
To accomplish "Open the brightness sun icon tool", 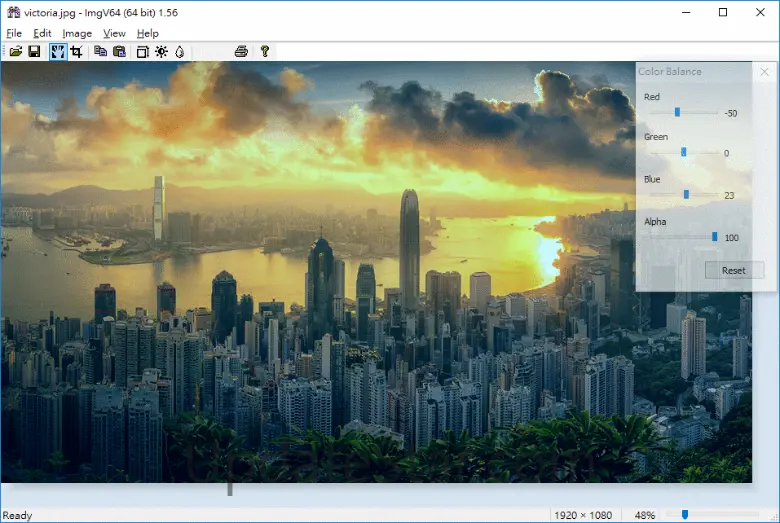I will (161, 51).
